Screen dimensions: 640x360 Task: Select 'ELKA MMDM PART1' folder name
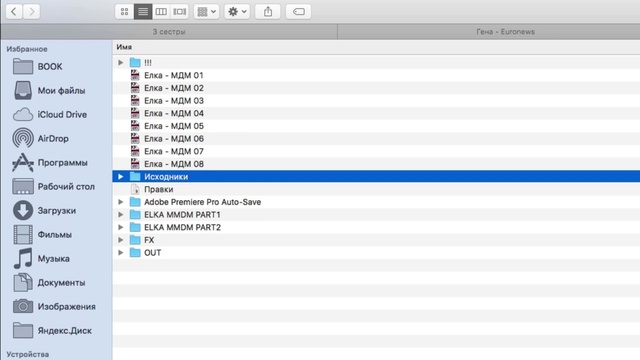coord(182,214)
